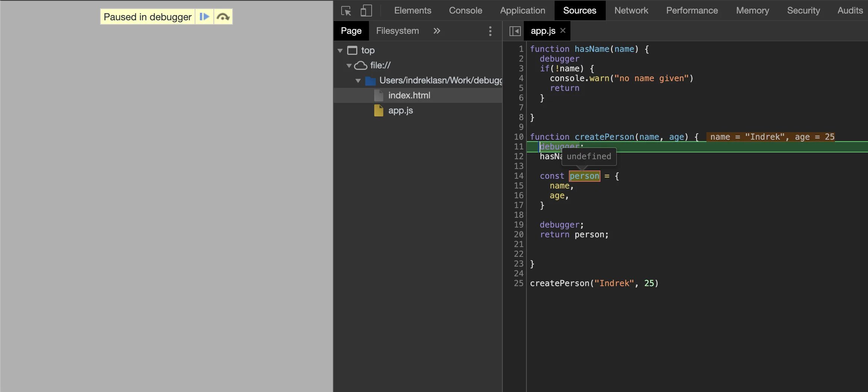Image resolution: width=868 pixels, height=392 pixels.
Task: Resume script execution in paused overlay
Action: click(204, 17)
